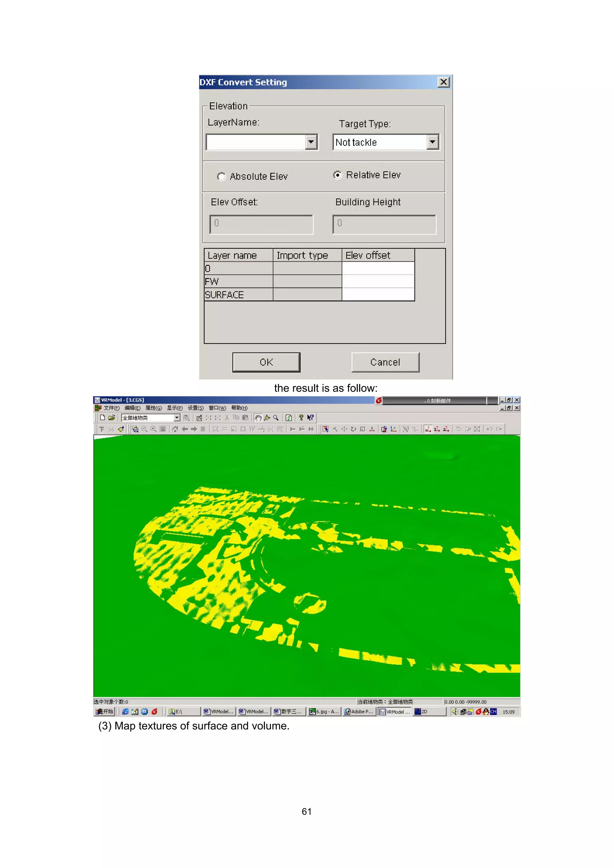Click the right arrow next view icon
Screen dimensions: 614x868
[x=194, y=429]
